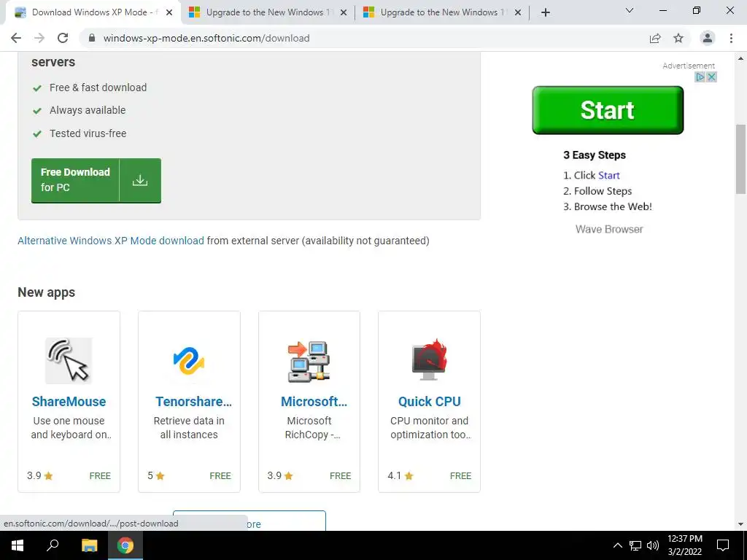Open the Quick CPU app icon
This screenshot has height=560, width=747.
click(x=429, y=359)
